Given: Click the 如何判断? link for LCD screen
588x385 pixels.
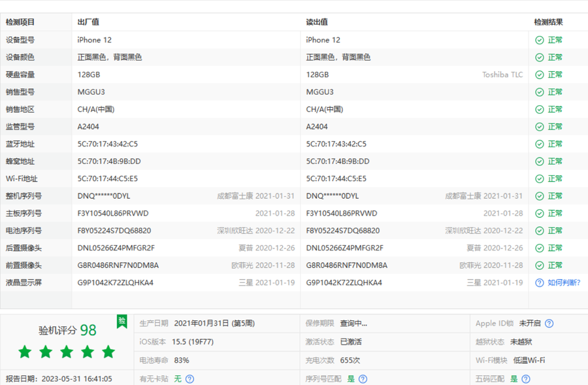Looking at the screenshot, I should point(563,282).
